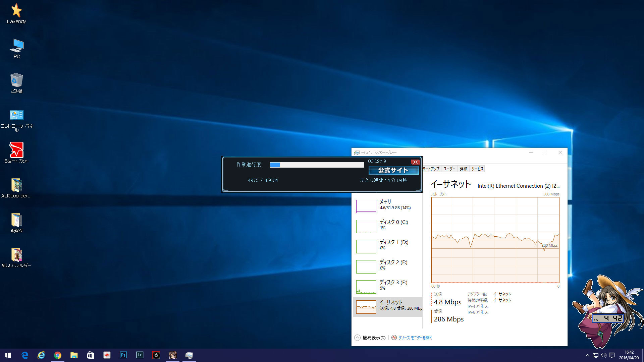Click the 4.8 Mbps send value
Screen dimensions: 644x362
pyautogui.click(x=447, y=302)
